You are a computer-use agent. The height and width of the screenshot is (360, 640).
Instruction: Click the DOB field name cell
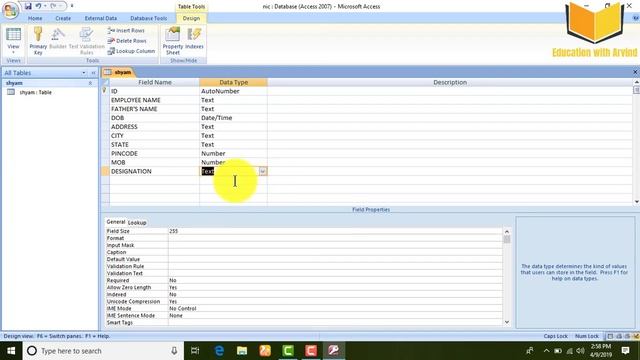click(154, 118)
